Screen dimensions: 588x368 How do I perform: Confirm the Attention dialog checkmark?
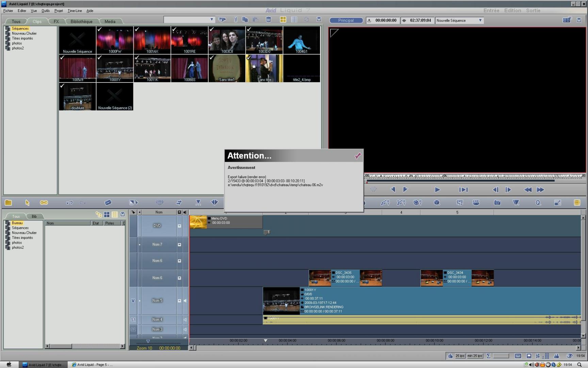click(x=358, y=156)
